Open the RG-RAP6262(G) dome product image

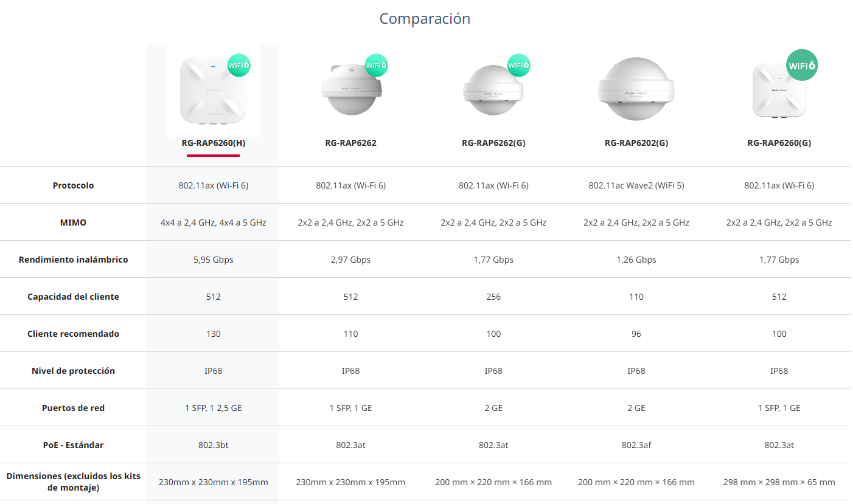click(493, 91)
